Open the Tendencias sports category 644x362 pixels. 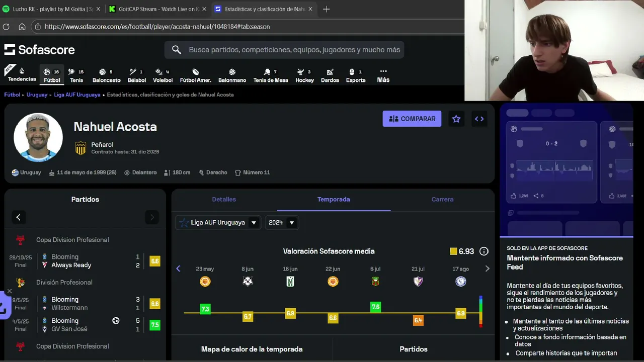pos(22,74)
